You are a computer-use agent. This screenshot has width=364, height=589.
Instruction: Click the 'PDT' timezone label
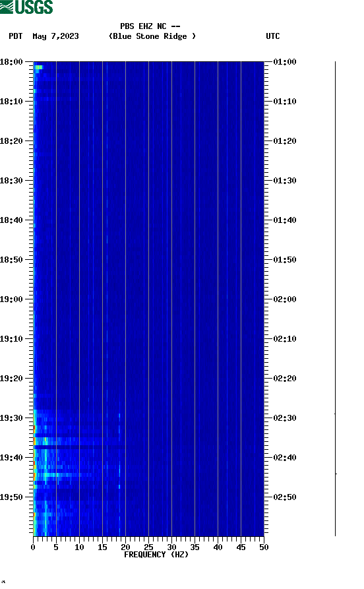coord(15,36)
